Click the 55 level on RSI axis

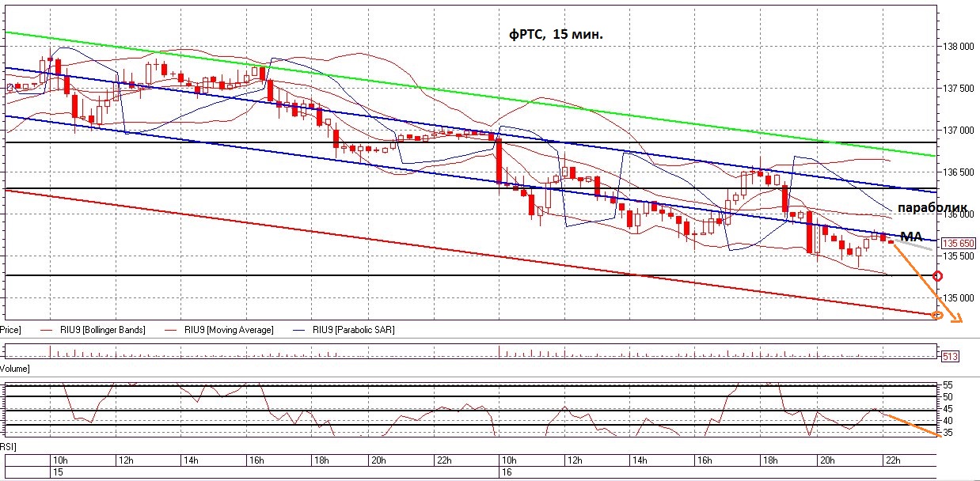pos(948,385)
